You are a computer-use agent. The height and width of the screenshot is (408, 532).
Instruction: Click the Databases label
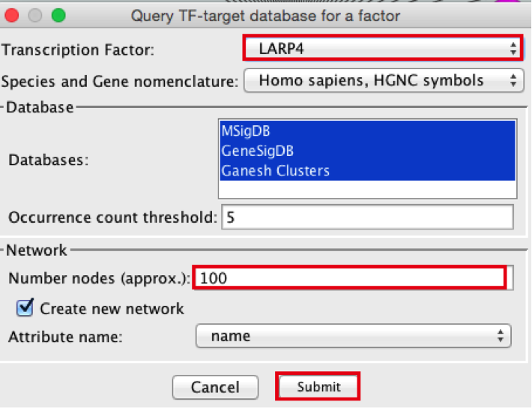(x=48, y=160)
